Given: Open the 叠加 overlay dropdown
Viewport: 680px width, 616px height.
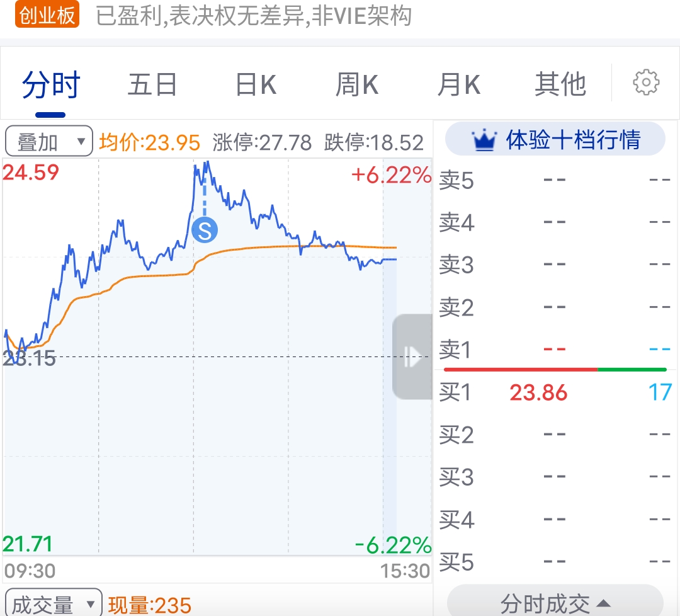Looking at the screenshot, I should pyautogui.click(x=49, y=142).
